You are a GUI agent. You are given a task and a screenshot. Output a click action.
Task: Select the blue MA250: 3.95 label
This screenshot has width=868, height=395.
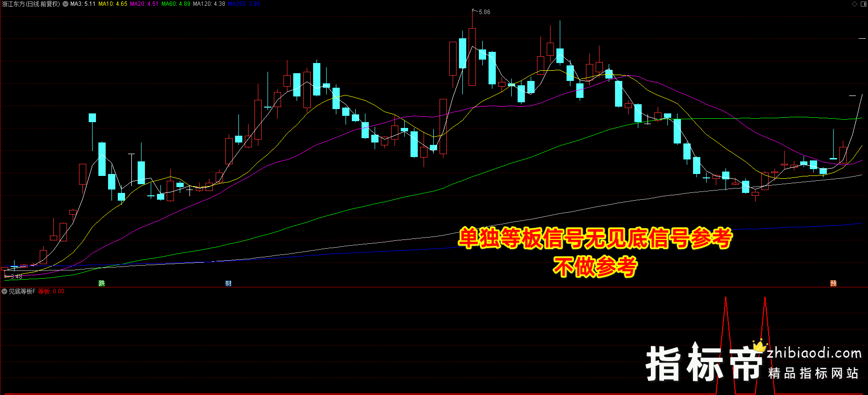tap(244, 4)
